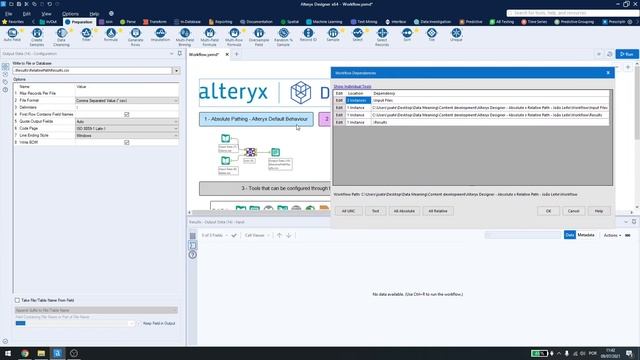Select the Data Cleansing tool icon
Viewport: 640px width, 360px height.
click(x=62, y=33)
